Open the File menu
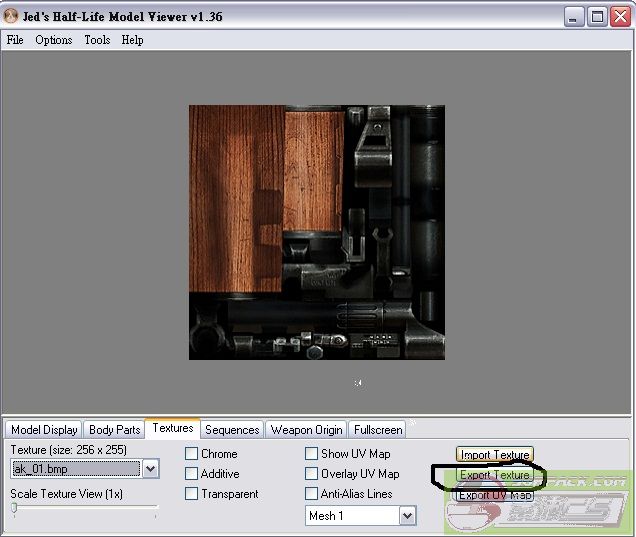636x537 pixels. coord(15,40)
